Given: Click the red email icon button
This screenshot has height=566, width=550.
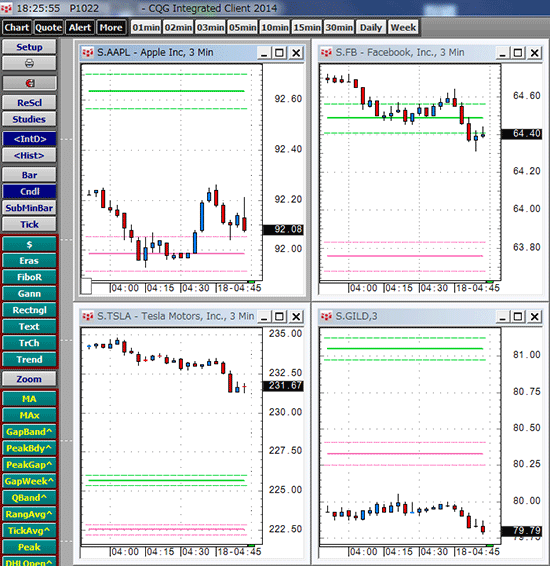Looking at the screenshot, I should click(x=29, y=83).
